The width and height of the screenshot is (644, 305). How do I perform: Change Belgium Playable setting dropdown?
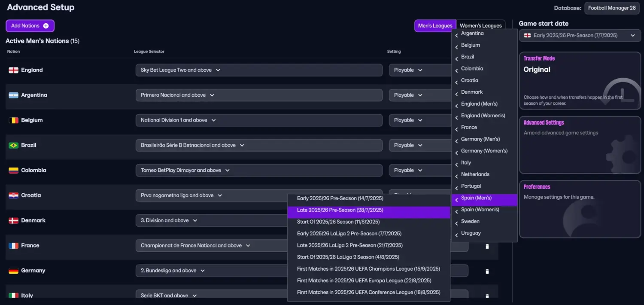[420, 120]
